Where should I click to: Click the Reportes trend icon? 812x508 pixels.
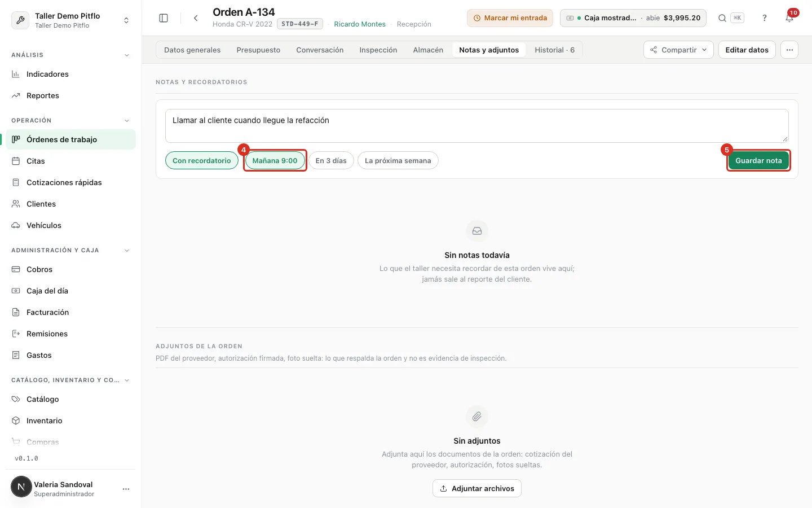coord(16,95)
